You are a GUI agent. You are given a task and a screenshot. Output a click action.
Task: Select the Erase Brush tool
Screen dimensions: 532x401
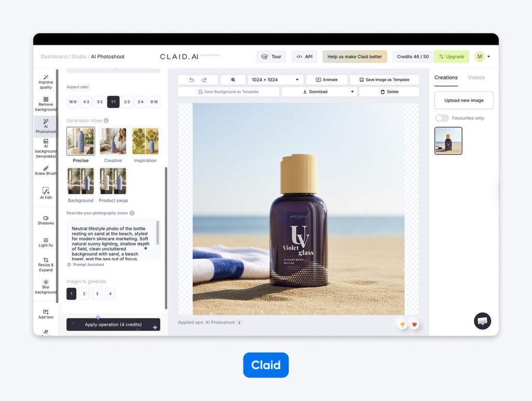[x=46, y=170]
